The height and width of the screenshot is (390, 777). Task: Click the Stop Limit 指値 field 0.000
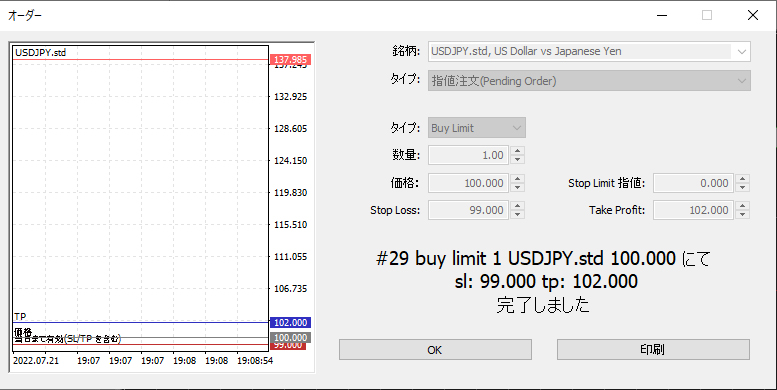694,183
